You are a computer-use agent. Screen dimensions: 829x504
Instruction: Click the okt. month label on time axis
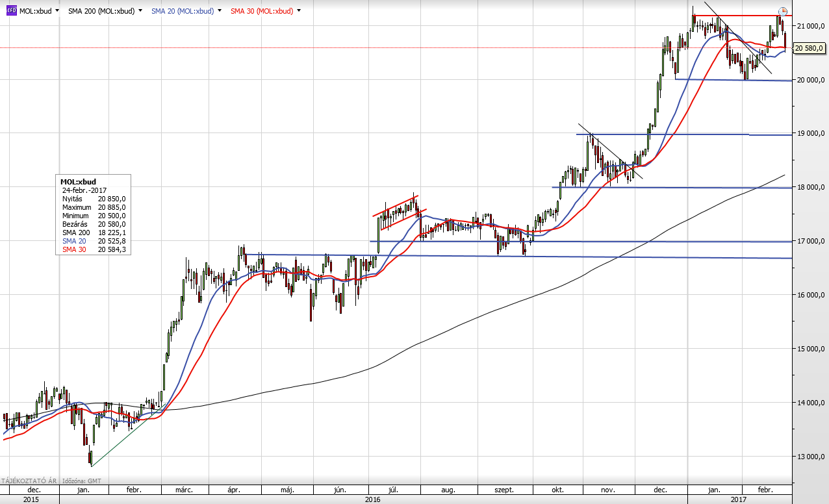coord(557,490)
